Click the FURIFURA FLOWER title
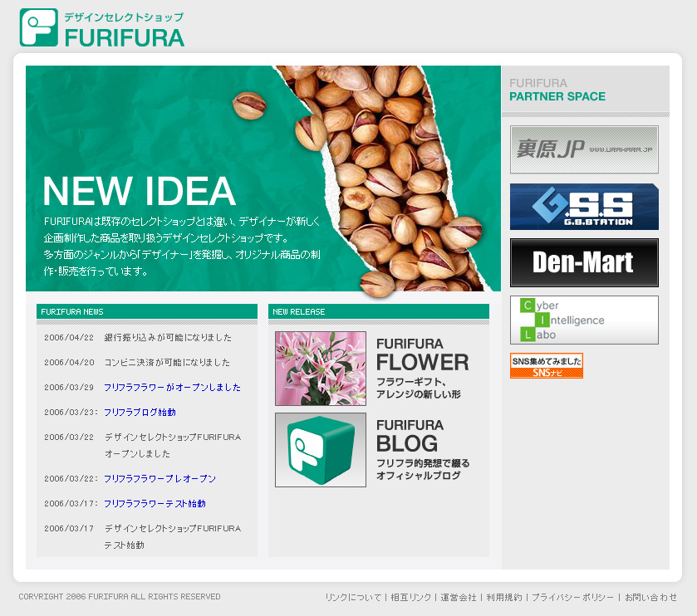 422,354
